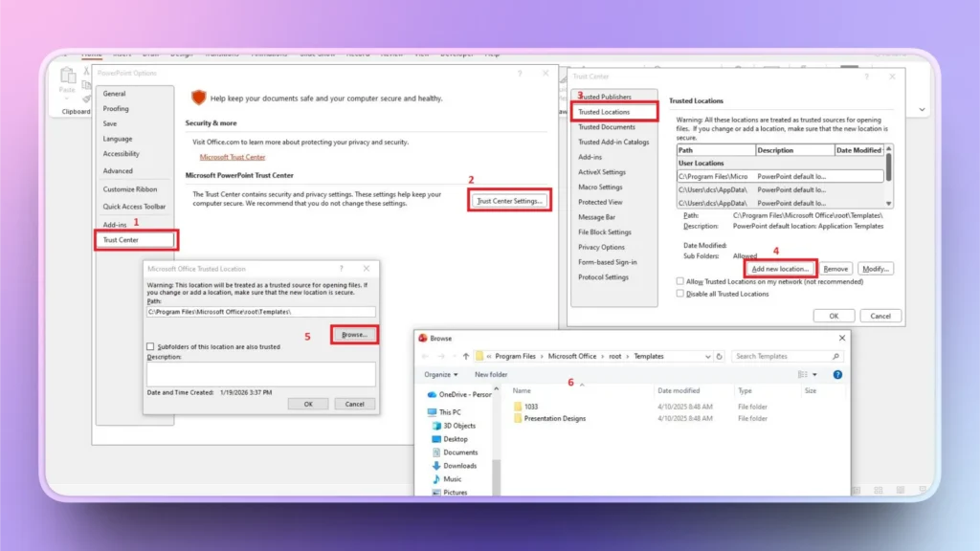Screen dimensions: 980x551
Task: Click the refresh icon beside the address bar
Action: (x=719, y=356)
